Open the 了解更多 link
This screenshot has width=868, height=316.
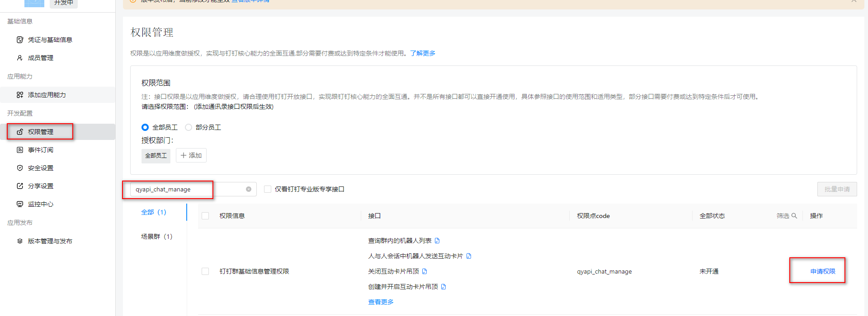click(423, 53)
